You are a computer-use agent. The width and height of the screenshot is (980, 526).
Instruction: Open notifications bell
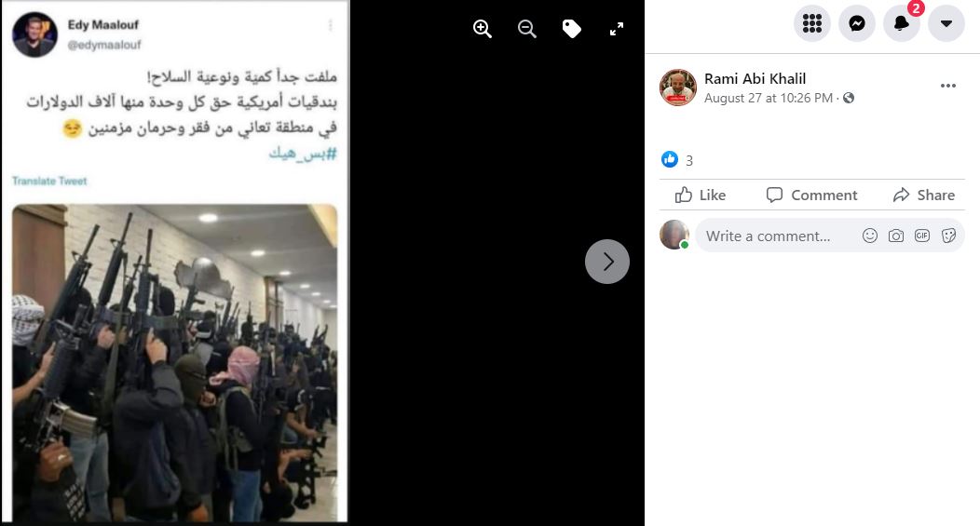coord(901,23)
